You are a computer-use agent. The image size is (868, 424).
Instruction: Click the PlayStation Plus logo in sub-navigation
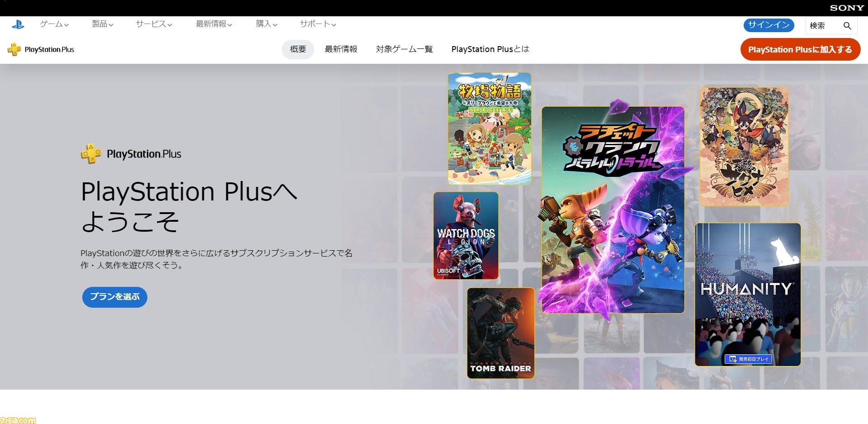41,49
